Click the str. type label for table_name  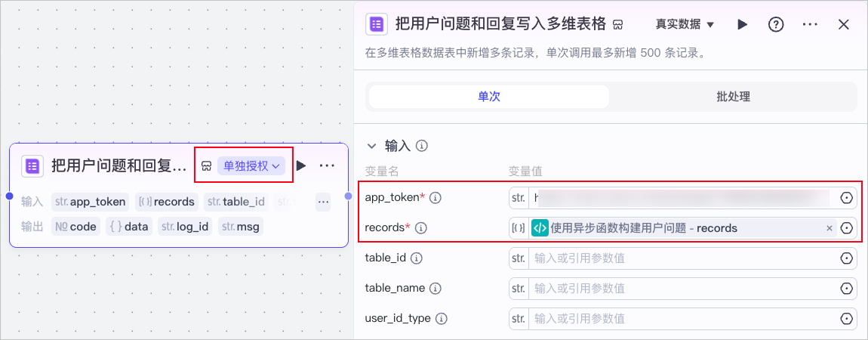click(519, 289)
